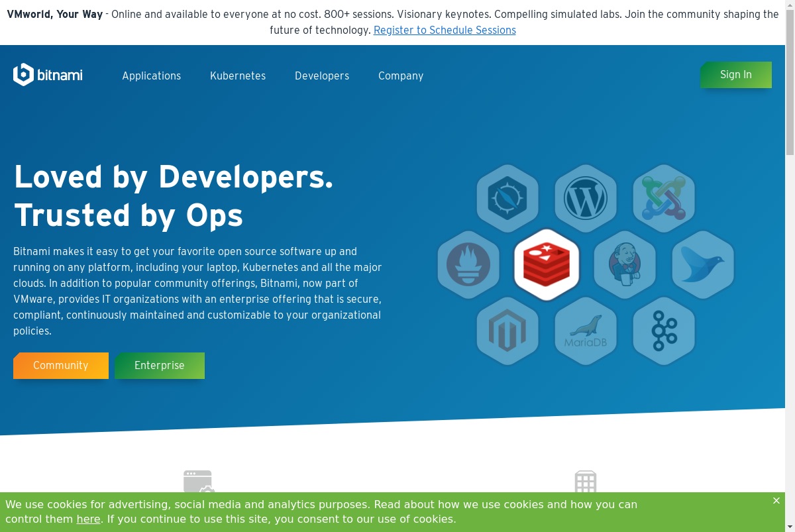Open the Company menu
Viewport: 795px width, 532px height.
click(x=401, y=76)
